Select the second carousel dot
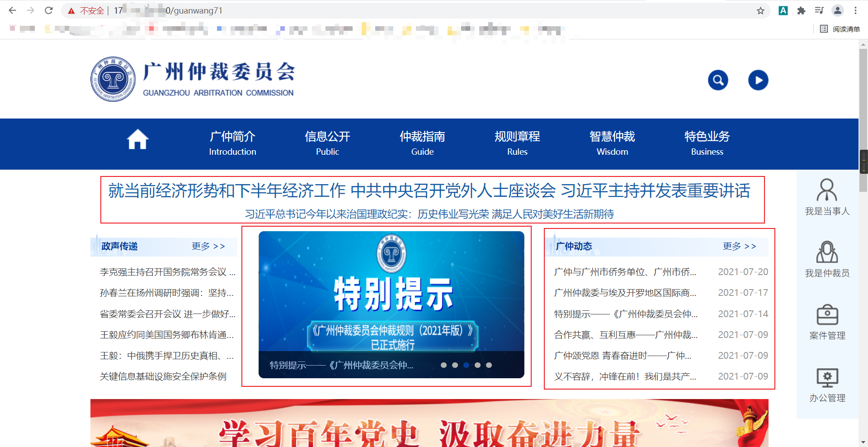Viewport: 868px width, 447px height. click(455, 365)
